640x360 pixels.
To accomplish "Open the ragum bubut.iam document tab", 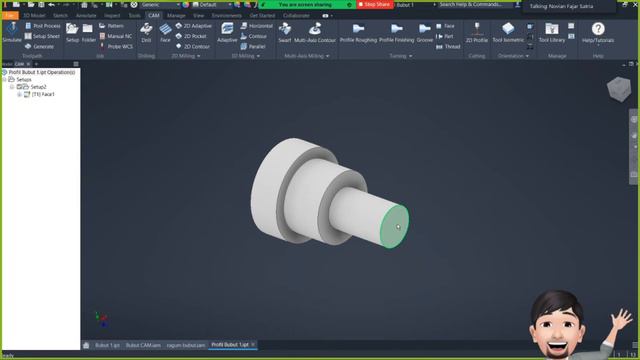I will pyautogui.click(x=185, y=345).
